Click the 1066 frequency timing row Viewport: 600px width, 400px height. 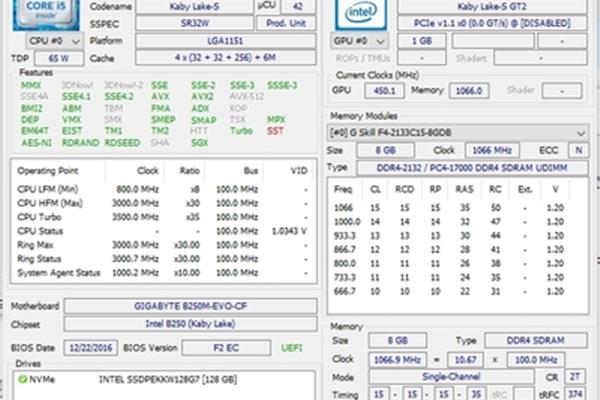[x=449, y=207]
